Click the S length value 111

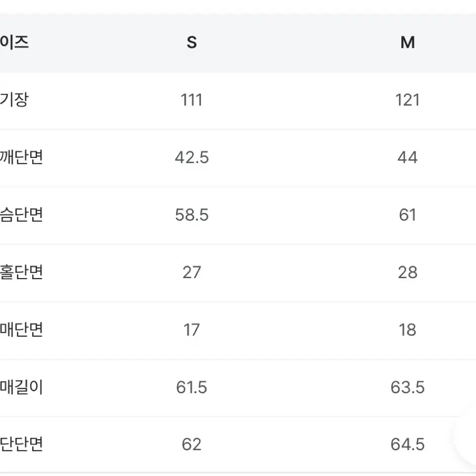pyautogui.click(x=191, y=100)
